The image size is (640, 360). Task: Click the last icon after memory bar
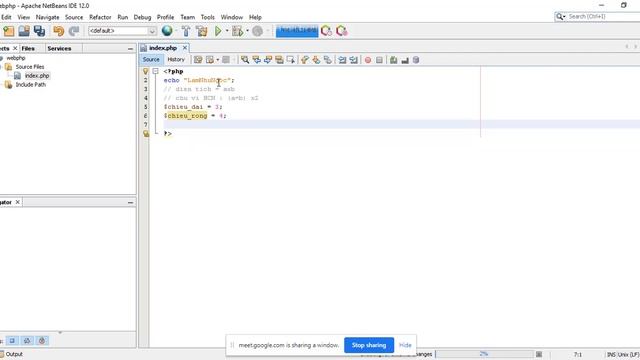(342, 31)
